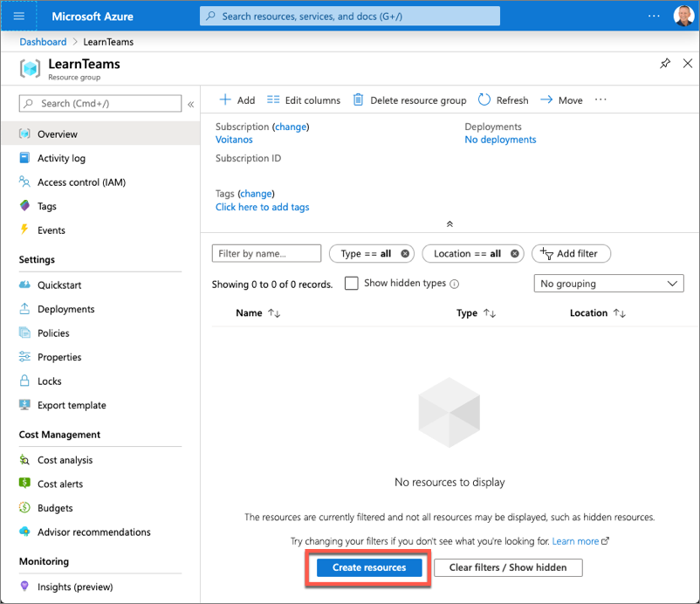
Task: Open the No grouping dropdown
Action: [x=609, y=284]
